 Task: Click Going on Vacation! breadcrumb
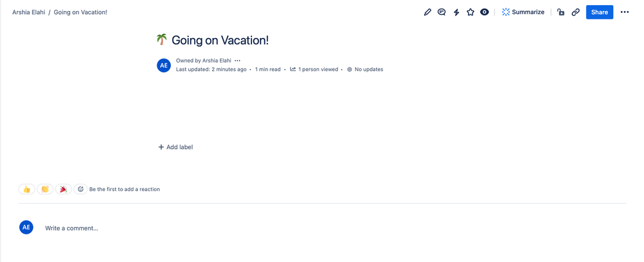point(80,12)
